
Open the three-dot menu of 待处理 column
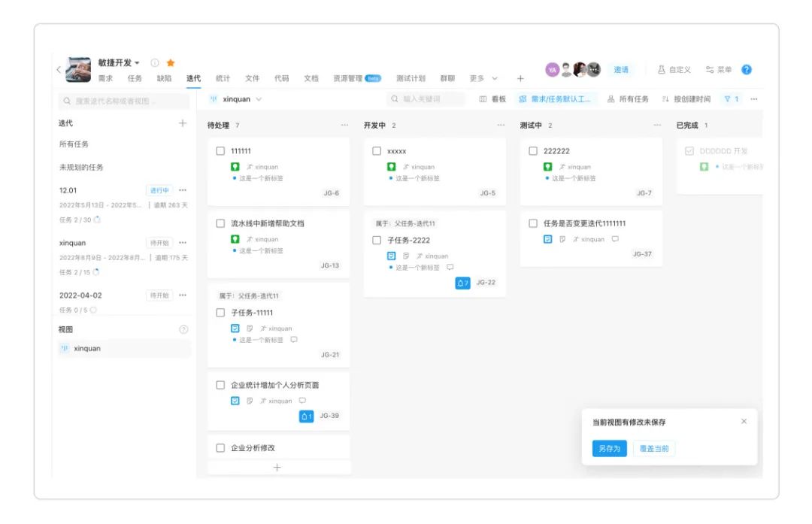[344, 126]
